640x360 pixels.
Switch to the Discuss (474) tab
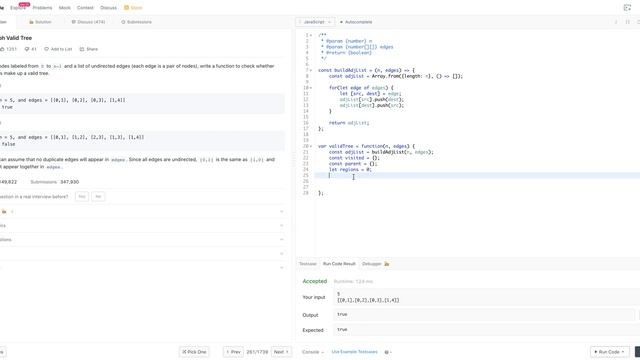88,22
